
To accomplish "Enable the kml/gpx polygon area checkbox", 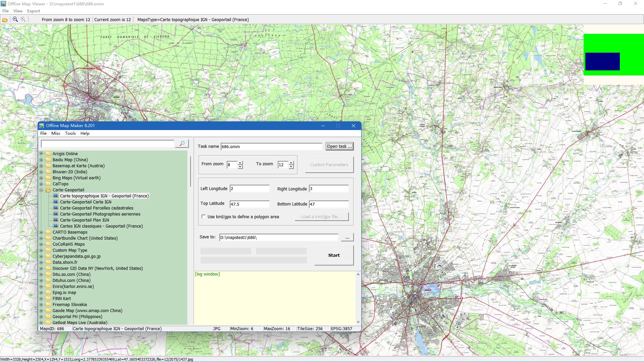I will 204,217.
